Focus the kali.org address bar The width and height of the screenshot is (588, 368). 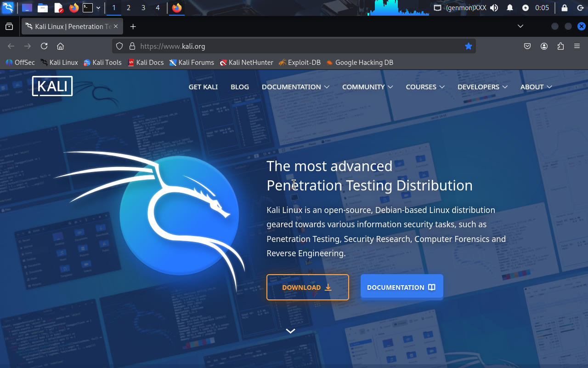(294, 46)
